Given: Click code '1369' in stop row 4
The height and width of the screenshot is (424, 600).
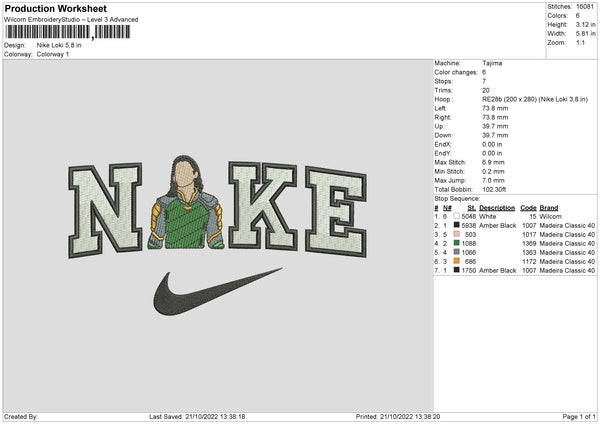Looking at the screenshot, I should 529,243.
